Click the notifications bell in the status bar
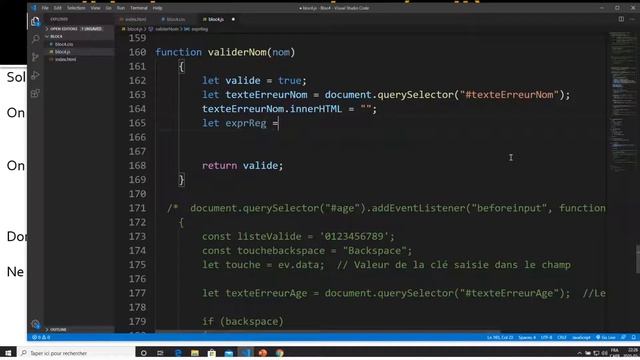 click(633, 338)
